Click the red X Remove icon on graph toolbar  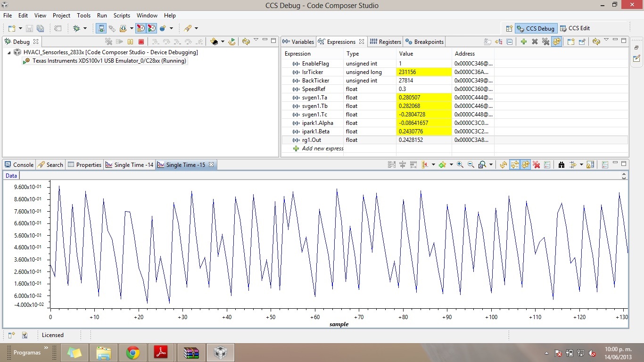coord(536,165)
